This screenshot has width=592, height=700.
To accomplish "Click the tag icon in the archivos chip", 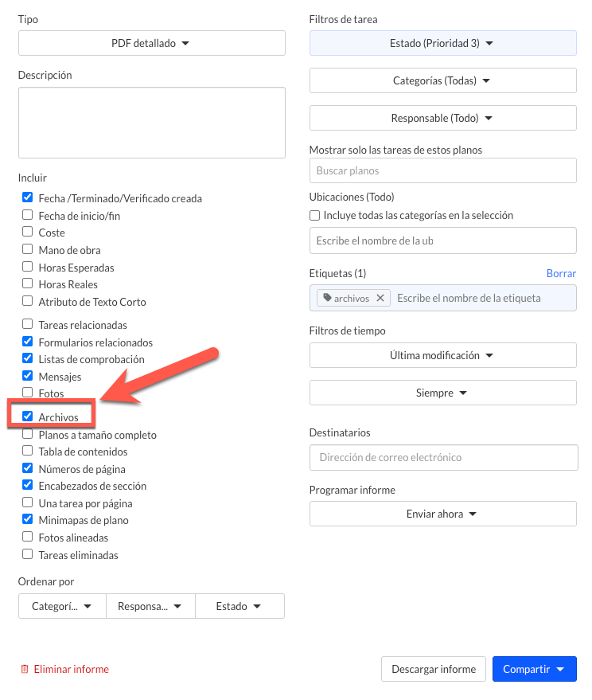I will [x=328, y=297].
